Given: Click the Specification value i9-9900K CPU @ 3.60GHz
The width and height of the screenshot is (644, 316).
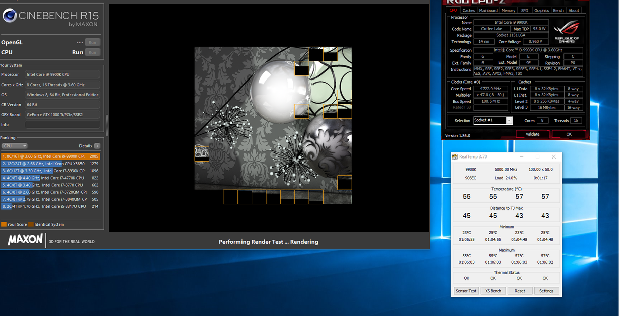Looking at the screenshot, I should 528,50.
